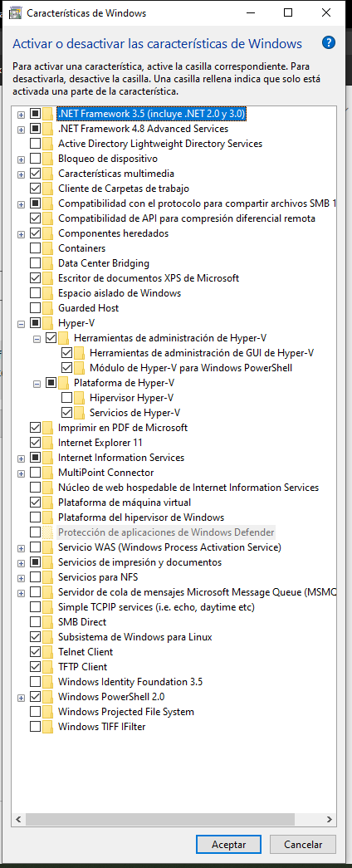Screen dimensions: 352x868
Task: Click the folder icon beside Windows TIFF IFilter
Action: pos(49,726)
